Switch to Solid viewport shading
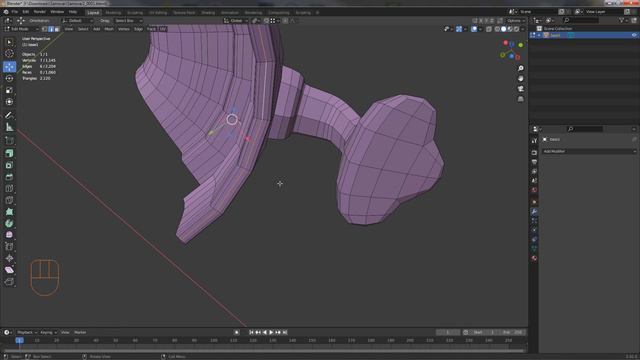This screenshot has height=360, width=640. point(504,29)
